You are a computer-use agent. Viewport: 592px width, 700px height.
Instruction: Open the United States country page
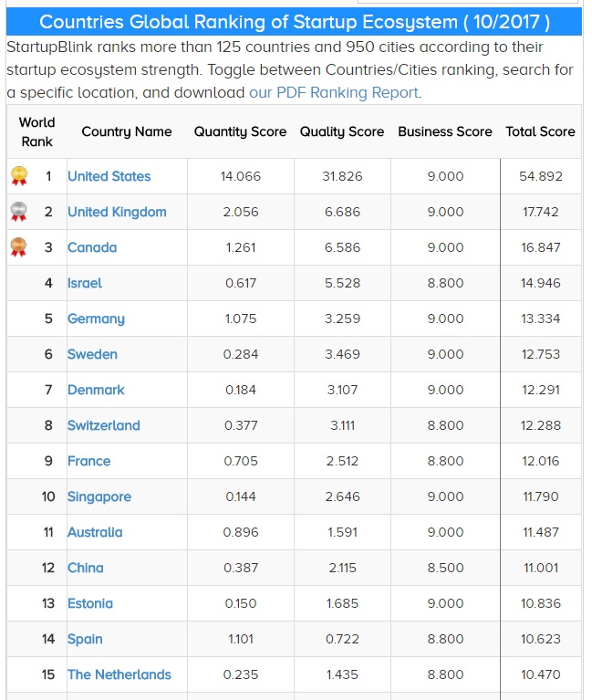(x=109, y=176)
